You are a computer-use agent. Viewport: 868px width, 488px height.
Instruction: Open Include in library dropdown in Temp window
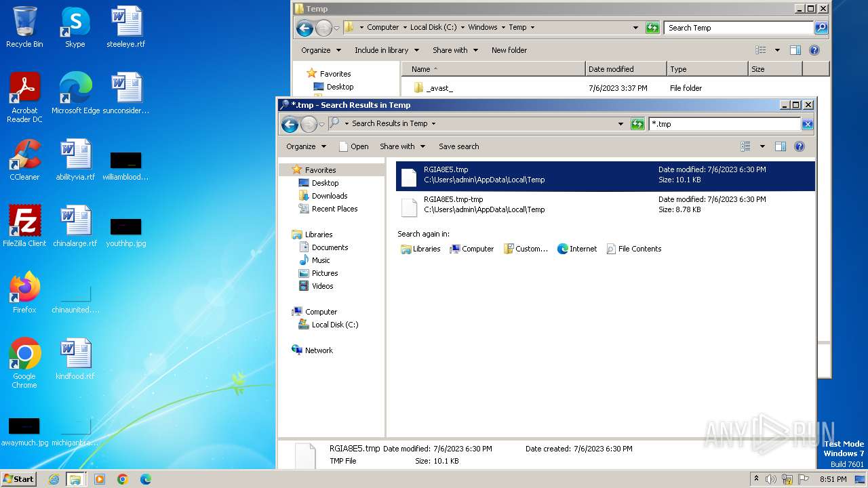pyautogui.click(x=387, y=50)
